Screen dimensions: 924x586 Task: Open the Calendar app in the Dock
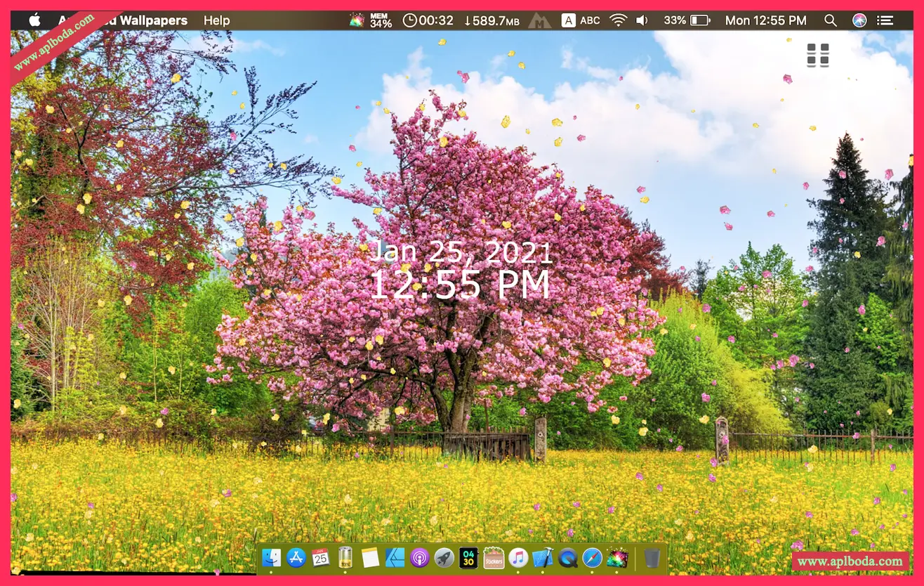(321, 558)
